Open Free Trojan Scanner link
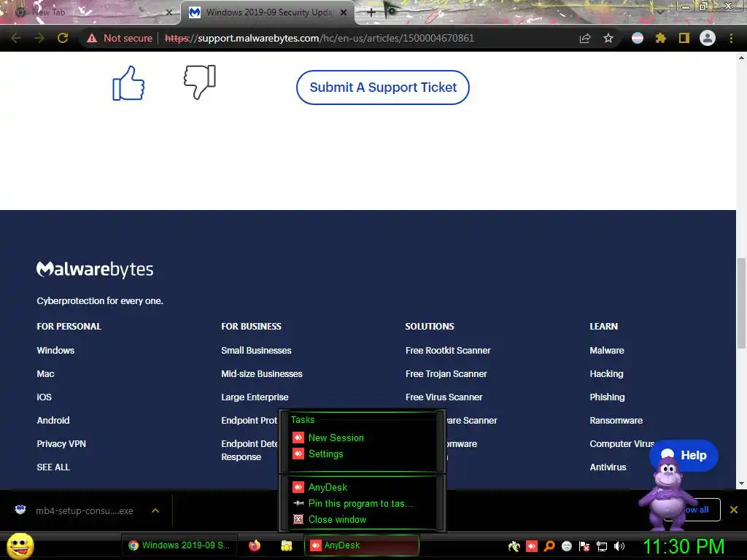The height and width of the screenshot is (560, 747). tap(446, 374)
